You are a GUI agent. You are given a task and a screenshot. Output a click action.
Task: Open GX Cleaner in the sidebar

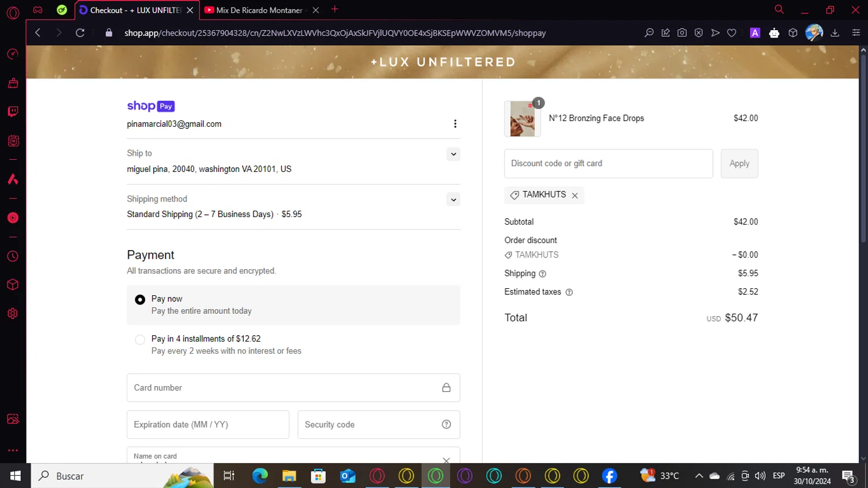click(13, 83)
